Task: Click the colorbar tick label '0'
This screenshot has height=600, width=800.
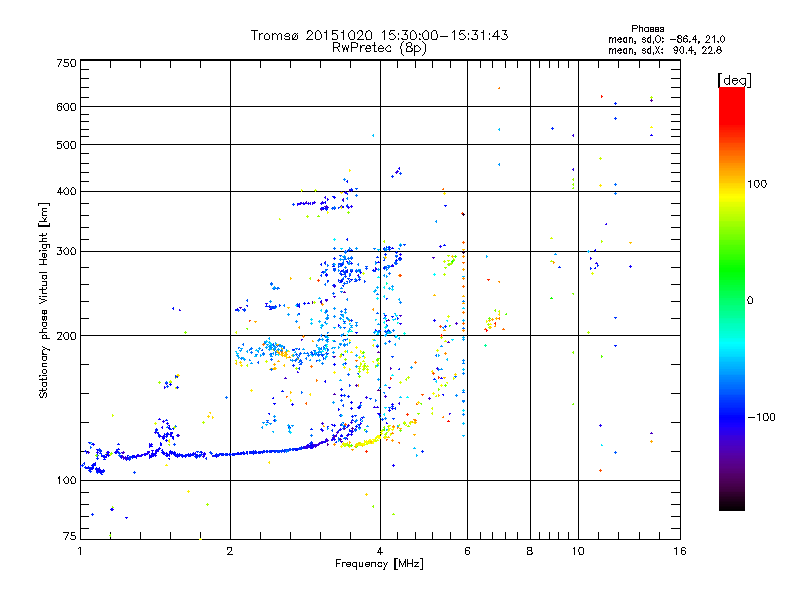Action: pos(750,301)
